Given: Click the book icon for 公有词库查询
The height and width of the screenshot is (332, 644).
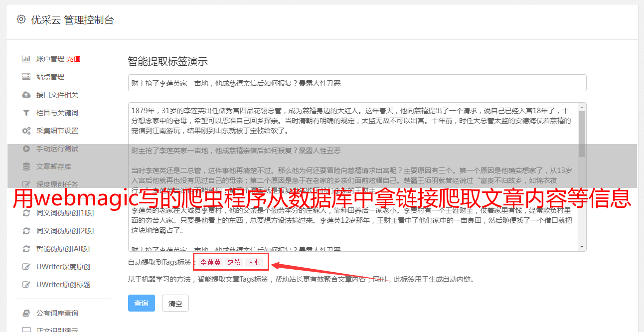Looking at the screenshot, I should 26,313.
